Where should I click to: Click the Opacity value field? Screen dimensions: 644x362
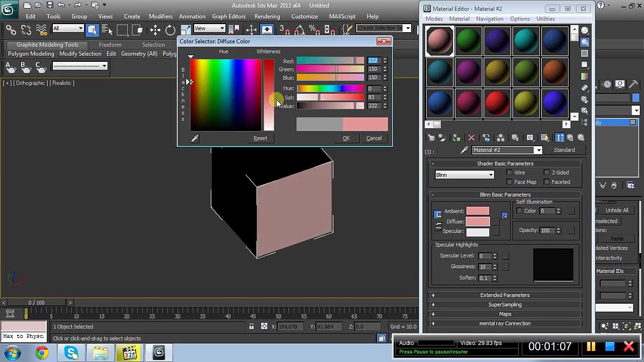coord(546,230)
